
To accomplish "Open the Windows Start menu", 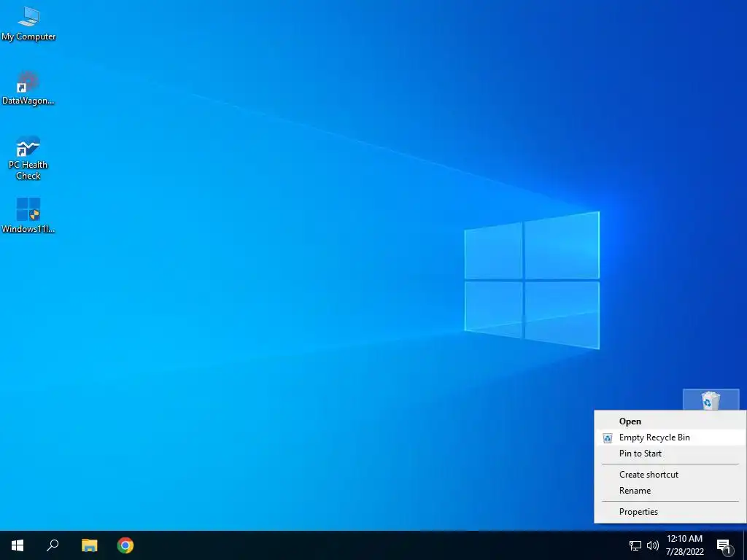I will tap(18, 545).
